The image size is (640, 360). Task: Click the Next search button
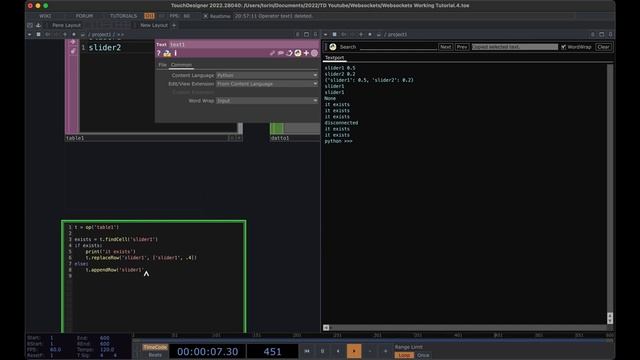click(x=445, y=47)
